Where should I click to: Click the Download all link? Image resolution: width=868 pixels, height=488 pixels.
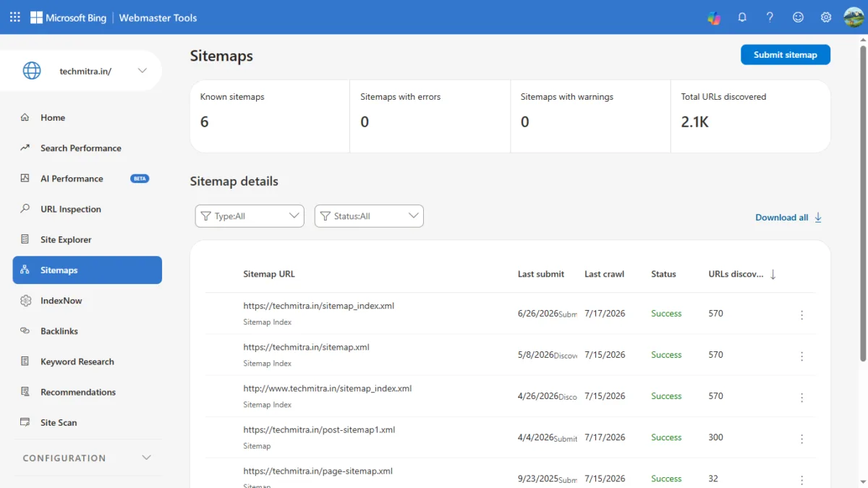point(782,218)
